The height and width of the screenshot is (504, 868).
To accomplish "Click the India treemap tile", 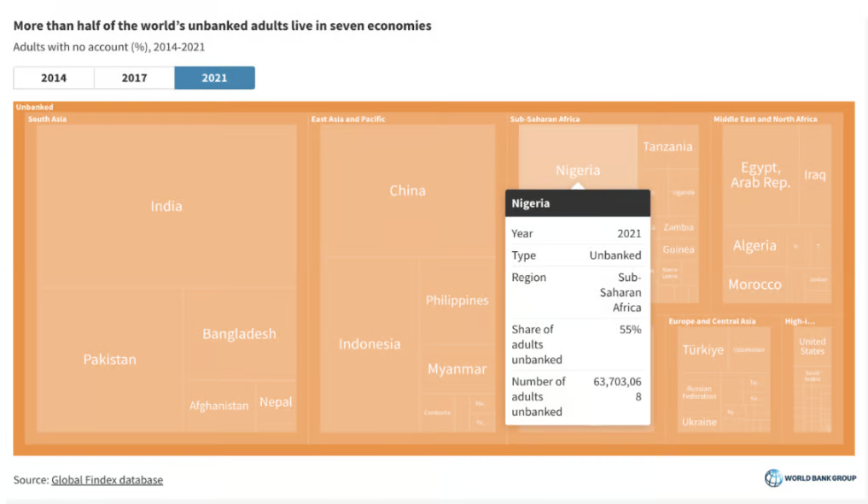I will tap(166, 206).
